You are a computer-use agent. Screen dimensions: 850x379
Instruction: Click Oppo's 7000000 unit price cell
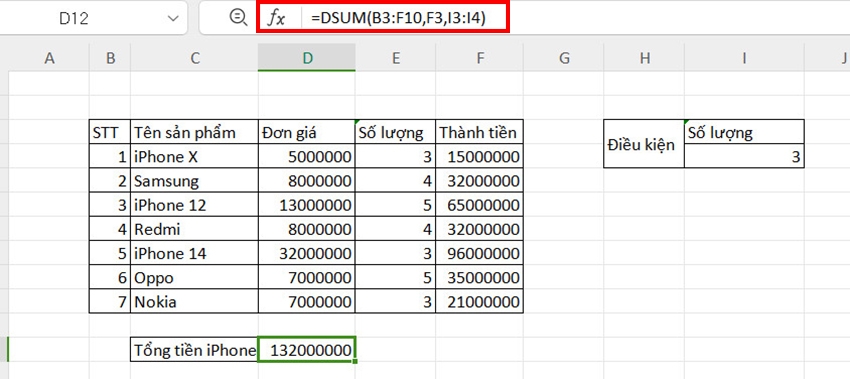coord(307,277)
